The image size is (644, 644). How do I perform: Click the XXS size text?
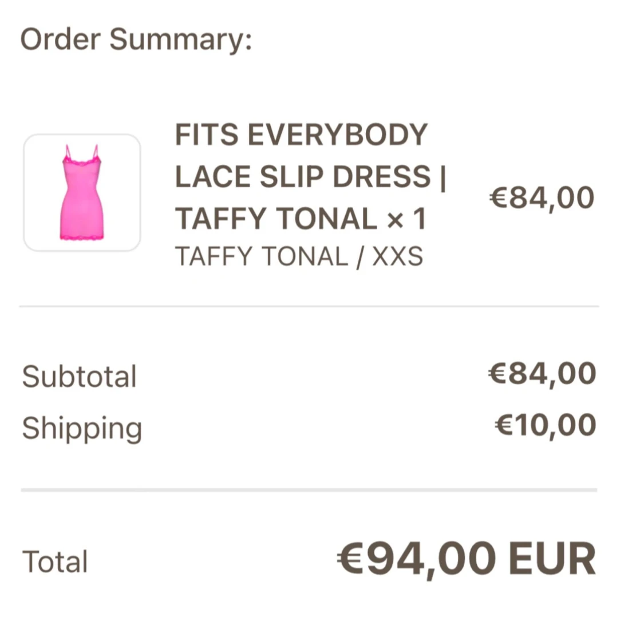tap(397, 256)
